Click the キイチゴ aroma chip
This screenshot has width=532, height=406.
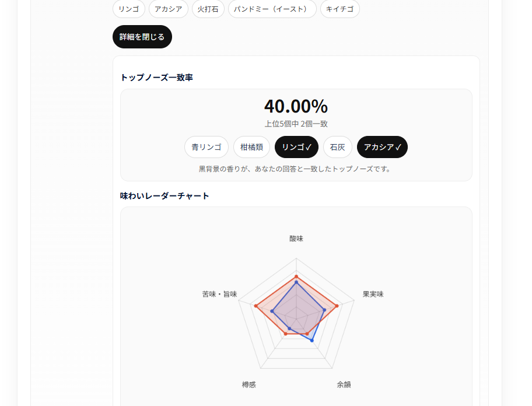point(340,9)
